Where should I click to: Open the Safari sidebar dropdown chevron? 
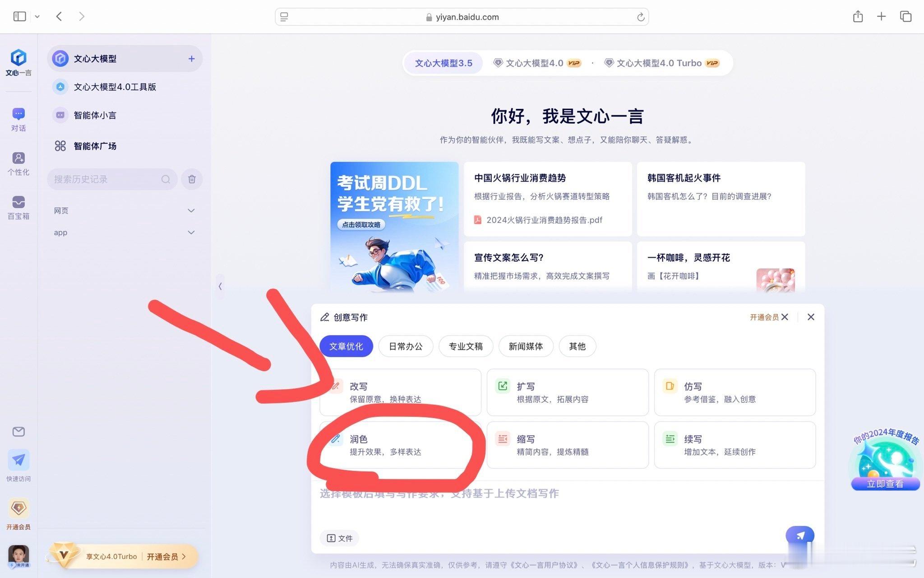37,17
